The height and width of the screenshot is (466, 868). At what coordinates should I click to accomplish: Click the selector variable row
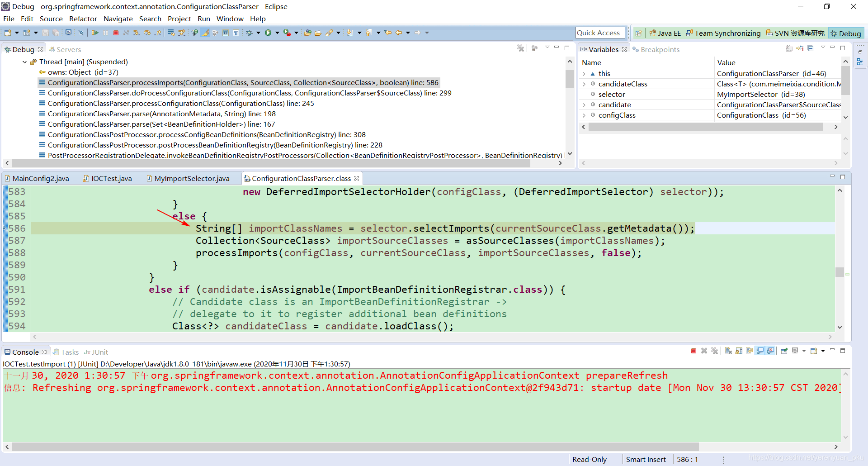[710, 94]
